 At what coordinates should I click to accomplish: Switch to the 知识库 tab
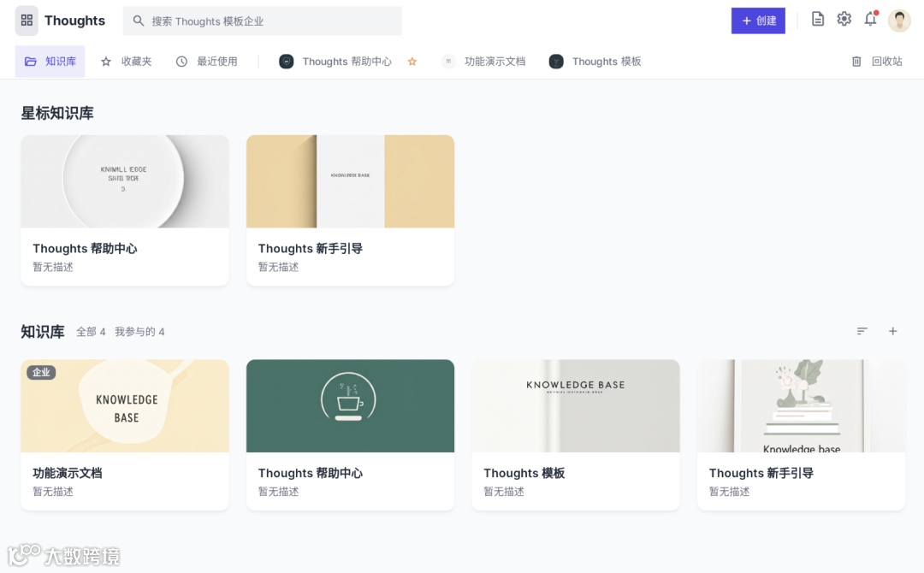point(50,62)
